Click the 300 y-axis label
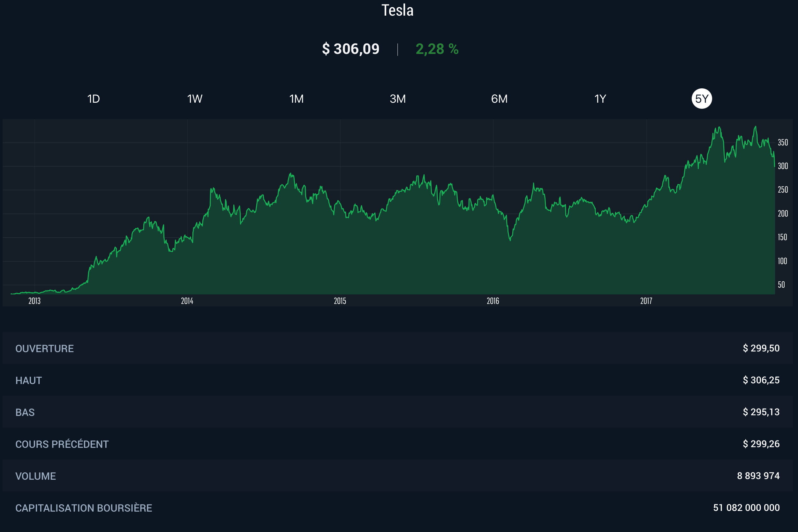This screenshot has width=798, height=532. [783, 166]
